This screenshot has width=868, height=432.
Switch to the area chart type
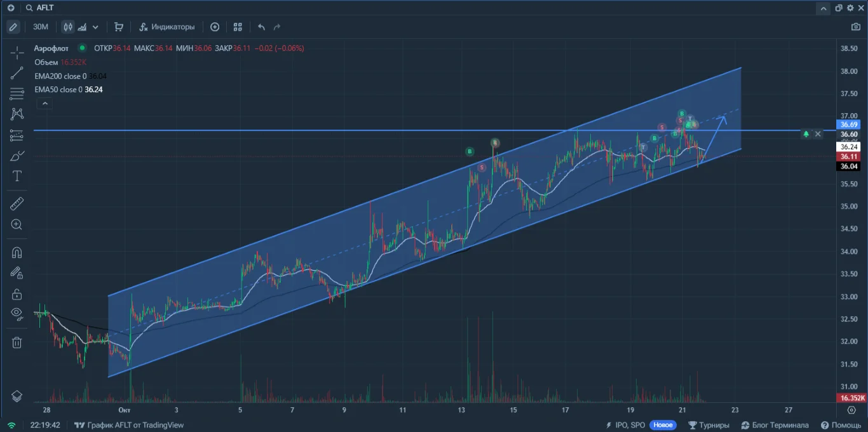(x=82, y=27)
